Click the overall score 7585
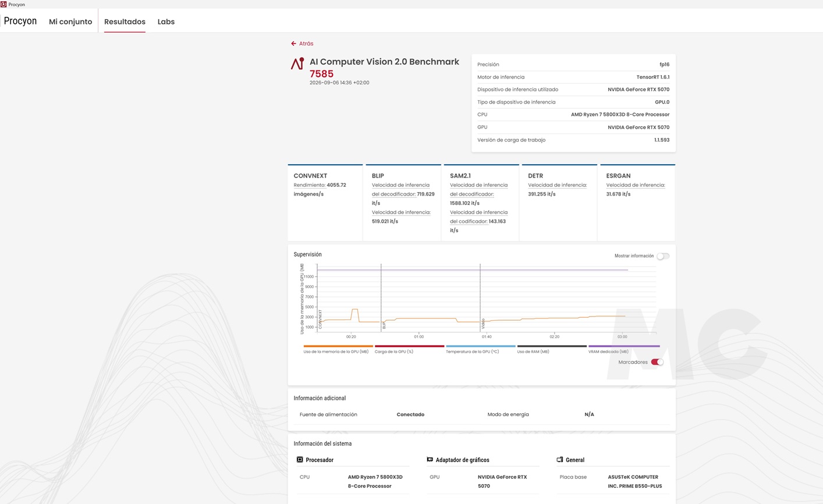The height and width of the screenshot is (504, 823). tap(321, 74)
